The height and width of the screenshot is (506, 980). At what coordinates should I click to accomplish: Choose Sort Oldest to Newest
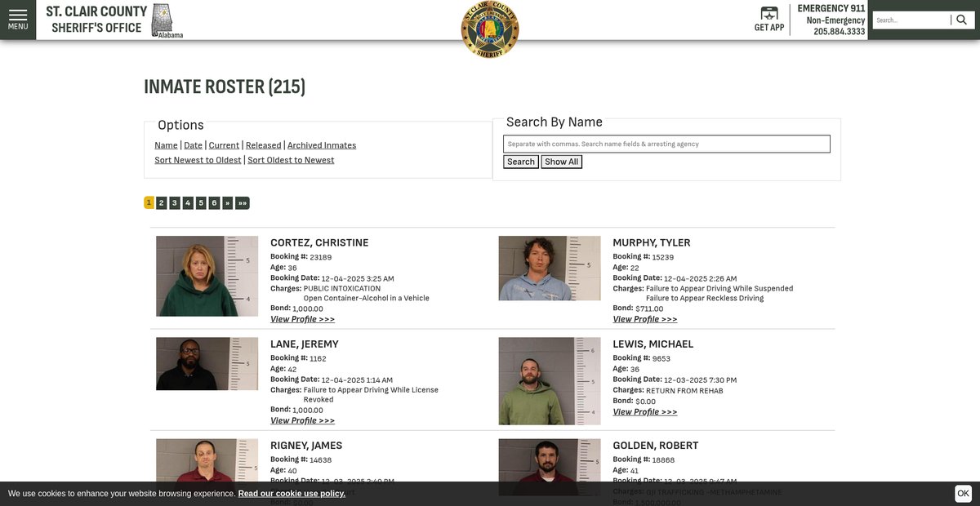point(291,160)
